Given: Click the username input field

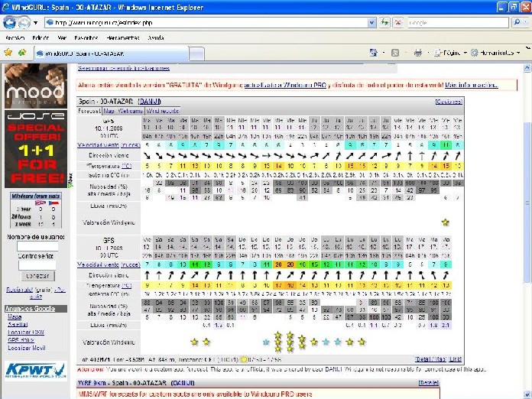Looking at the screenshot, I should pyautogui.click(x=38, y=246).
